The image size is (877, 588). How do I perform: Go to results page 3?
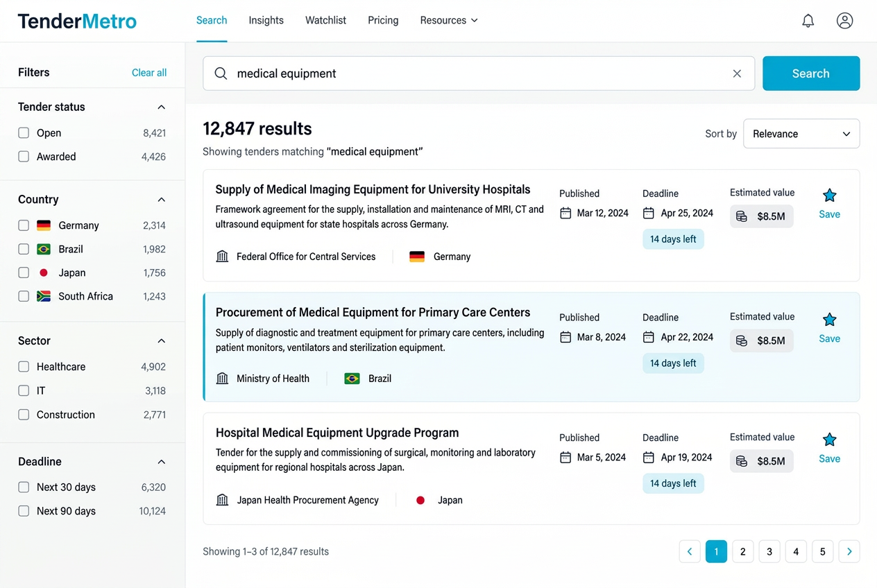click(x=769, y=551)
